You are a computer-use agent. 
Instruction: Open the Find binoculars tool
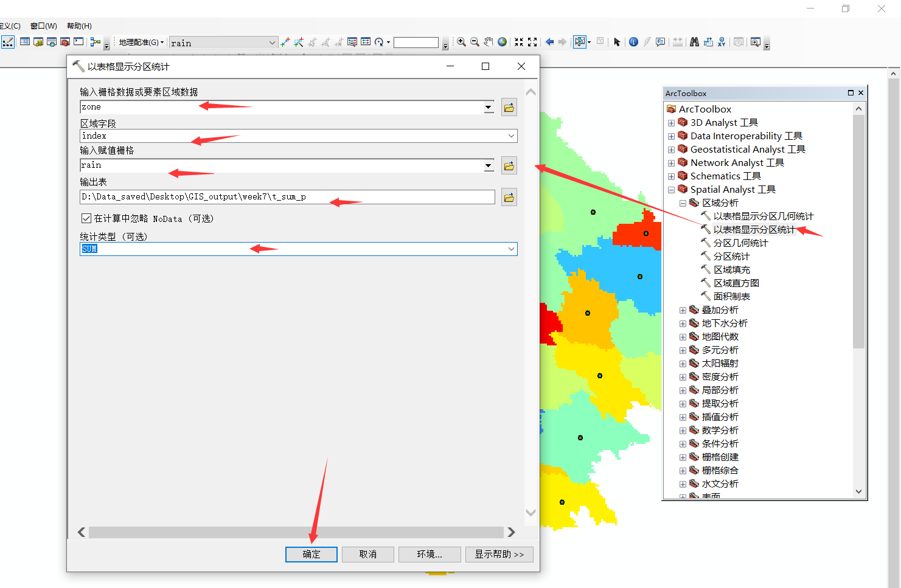694,42
